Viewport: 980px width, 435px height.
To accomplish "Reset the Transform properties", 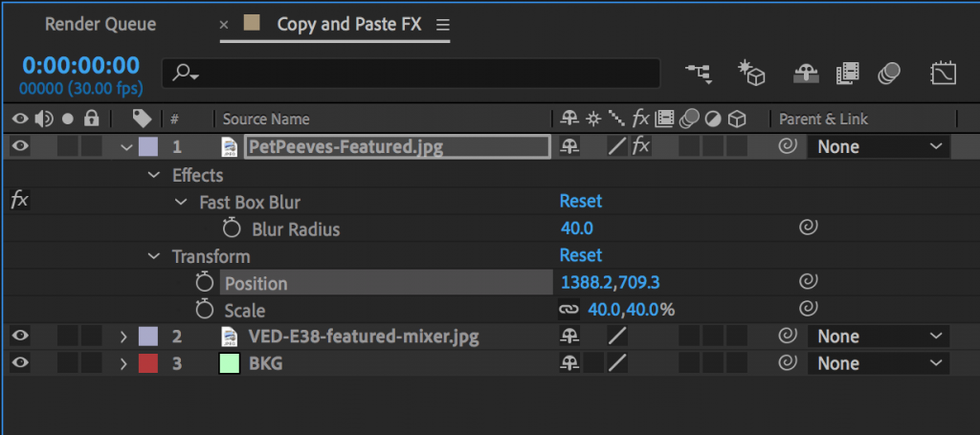I will tap(581, 255).
